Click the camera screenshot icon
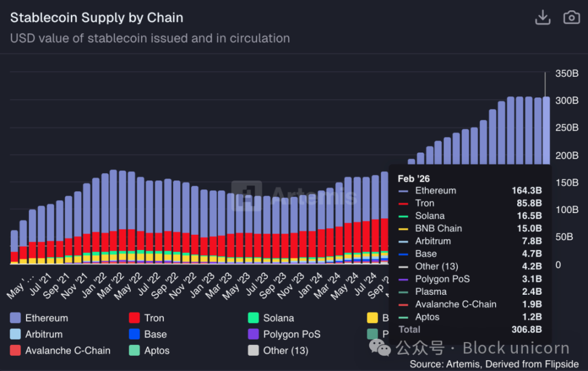 (571, 18)
